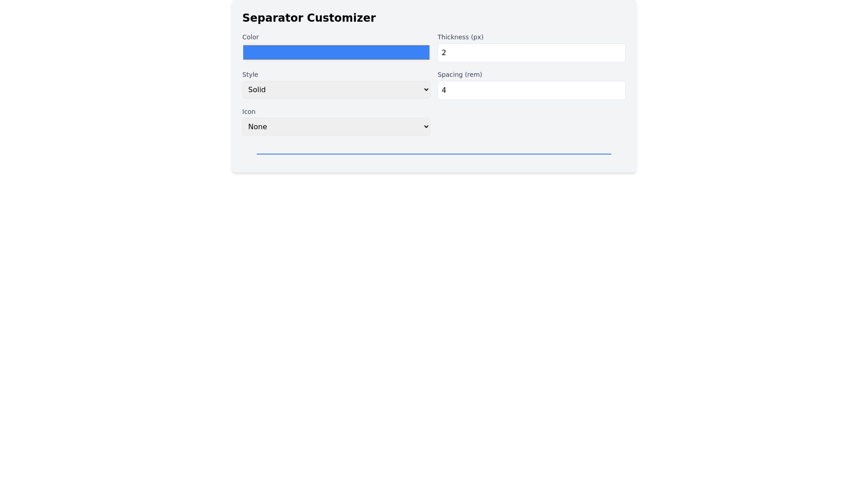868x488 pixels.
Task: Click the Style label
Action: (x=250, y=75)
